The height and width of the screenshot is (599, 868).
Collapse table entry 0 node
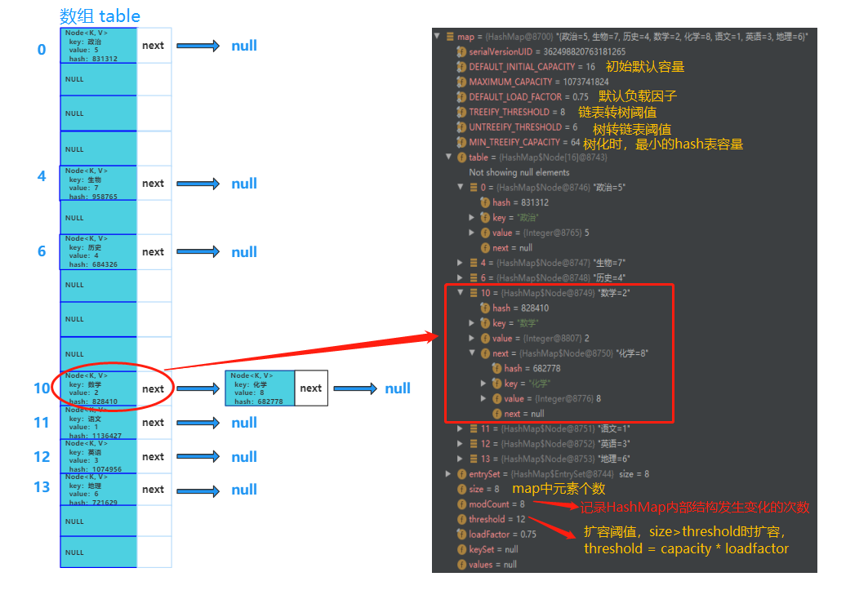pyautogui.click(x=461, y=187)
